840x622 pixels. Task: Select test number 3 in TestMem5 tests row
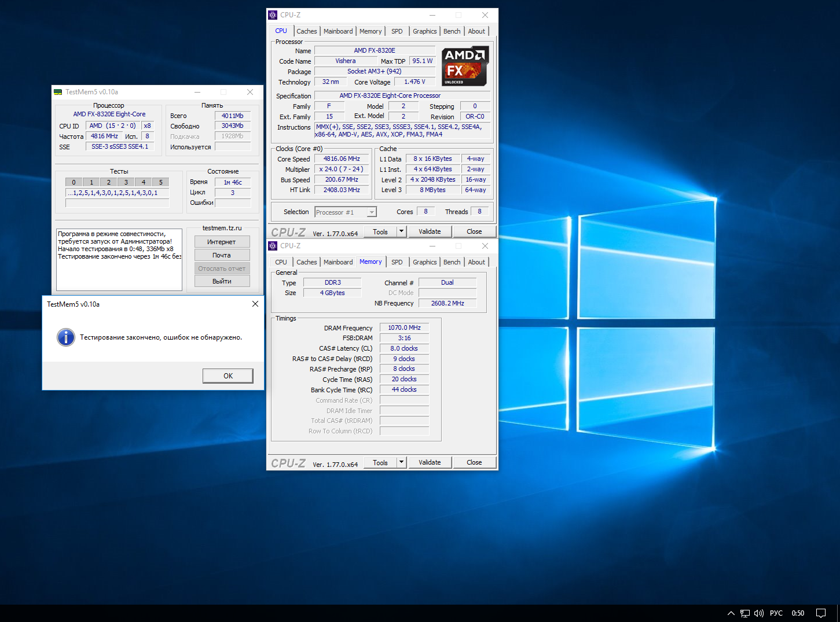click(x=126, y=182)
